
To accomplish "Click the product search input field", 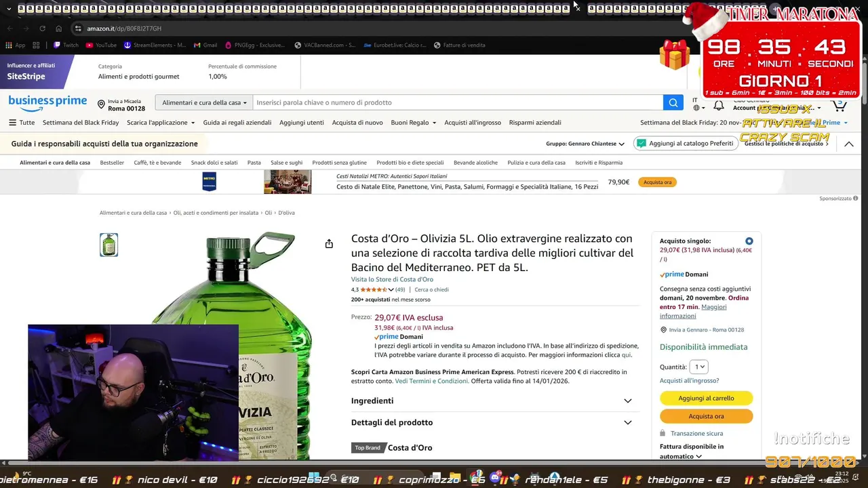I will pos(458,102).
